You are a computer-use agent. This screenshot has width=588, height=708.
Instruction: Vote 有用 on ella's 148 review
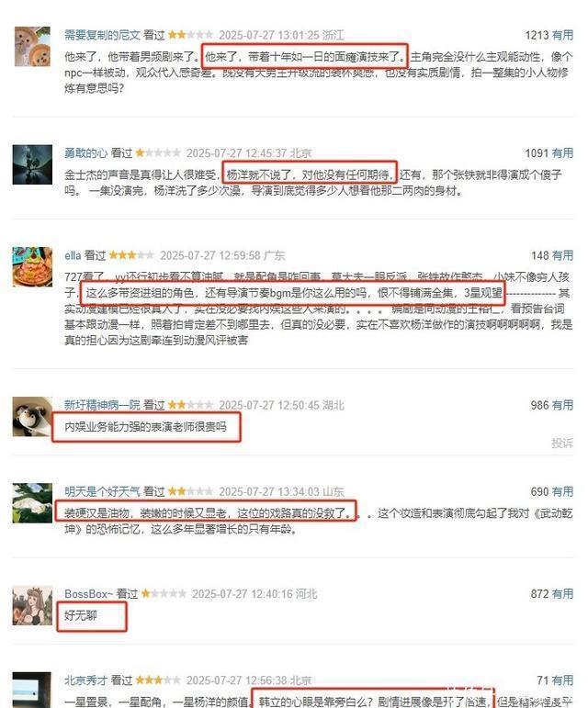tap(562, 255)
